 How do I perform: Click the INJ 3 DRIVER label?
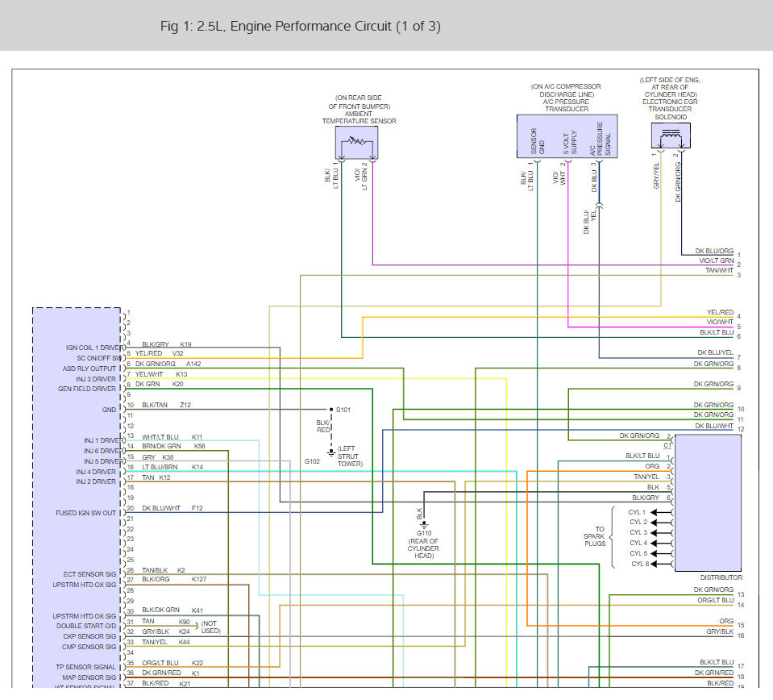tap(96, 379)
